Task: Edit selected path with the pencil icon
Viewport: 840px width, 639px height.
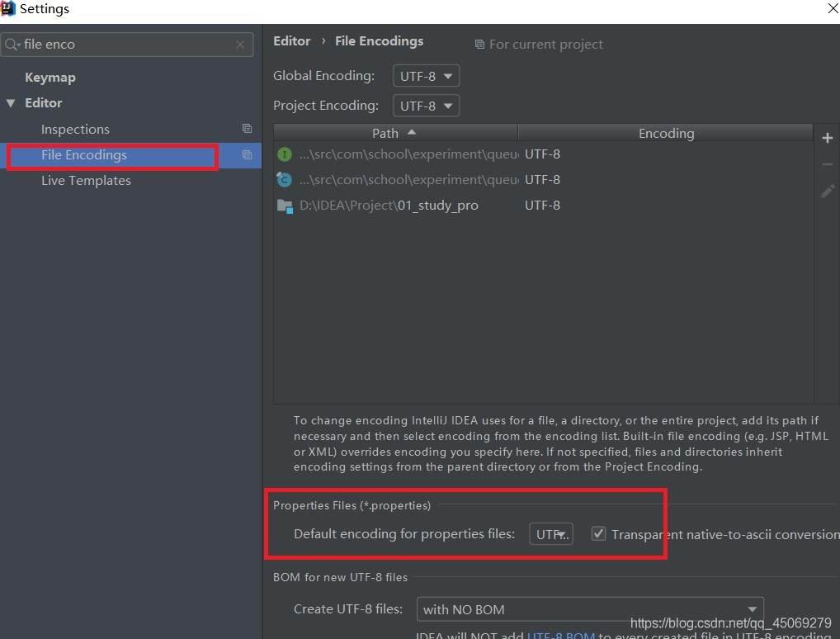Action: coord(828,191)
